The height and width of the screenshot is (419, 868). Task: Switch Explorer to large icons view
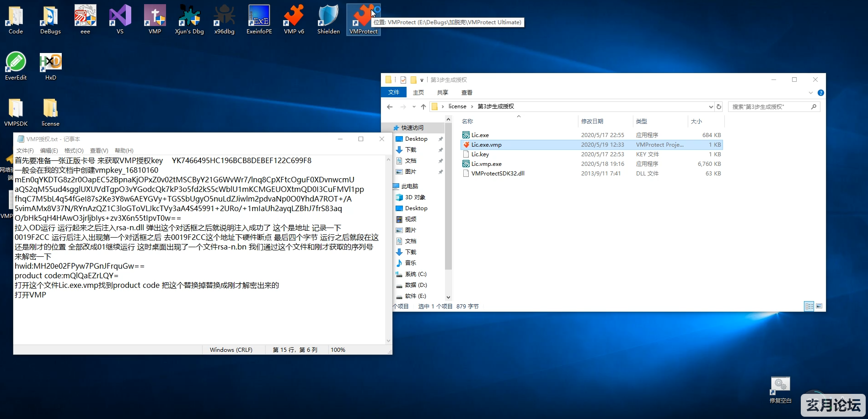click(819, 306)
